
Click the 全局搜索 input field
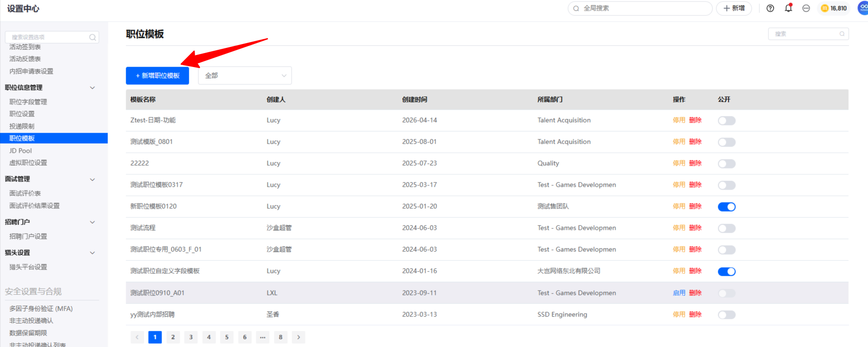tap(640, 8)
